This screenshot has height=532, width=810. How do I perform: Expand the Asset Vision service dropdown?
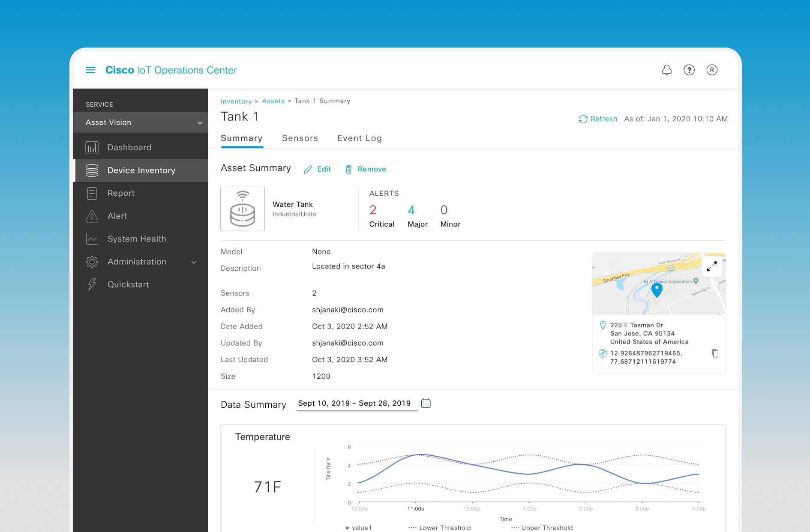click(x=141, y=123)
